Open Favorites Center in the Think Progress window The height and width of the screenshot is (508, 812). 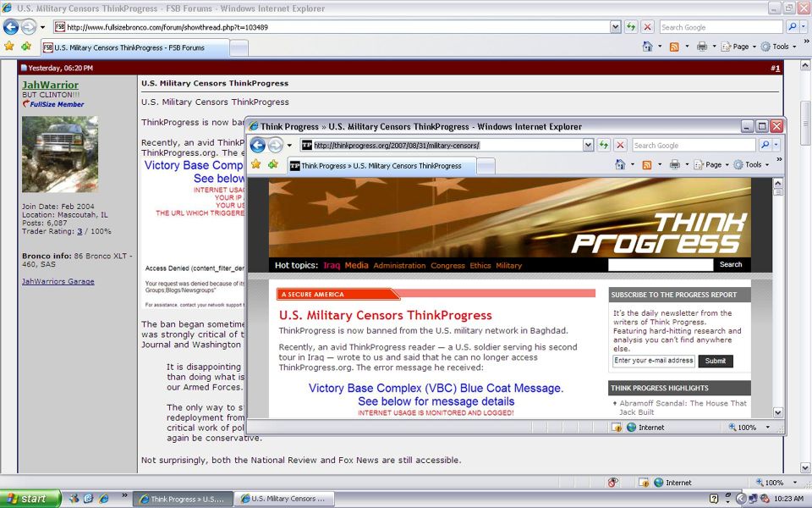tap(255, 165)
